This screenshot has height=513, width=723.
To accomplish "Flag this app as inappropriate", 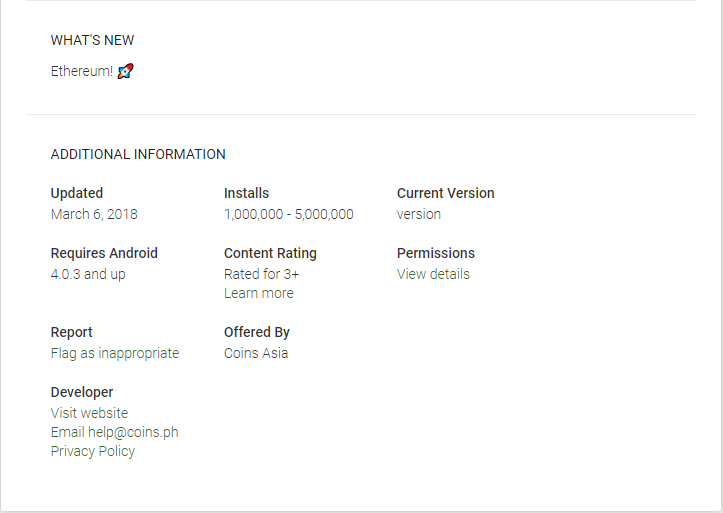I will point(115,353).
